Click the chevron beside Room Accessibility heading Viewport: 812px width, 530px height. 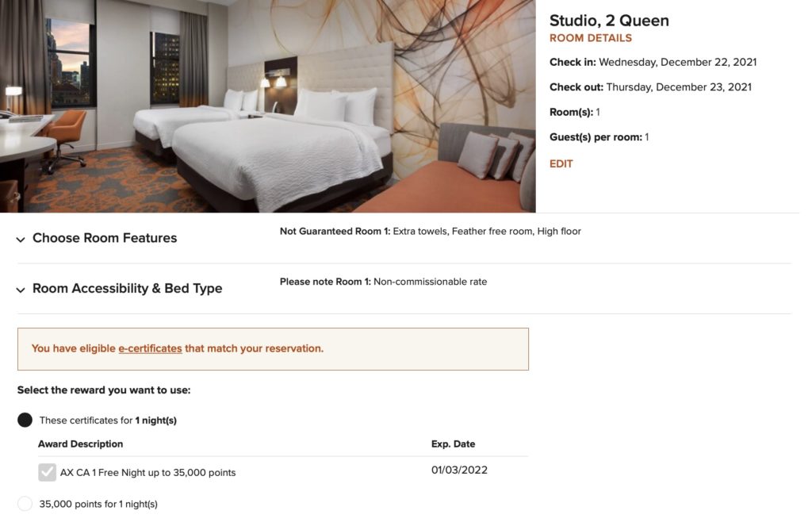point(21,289)
